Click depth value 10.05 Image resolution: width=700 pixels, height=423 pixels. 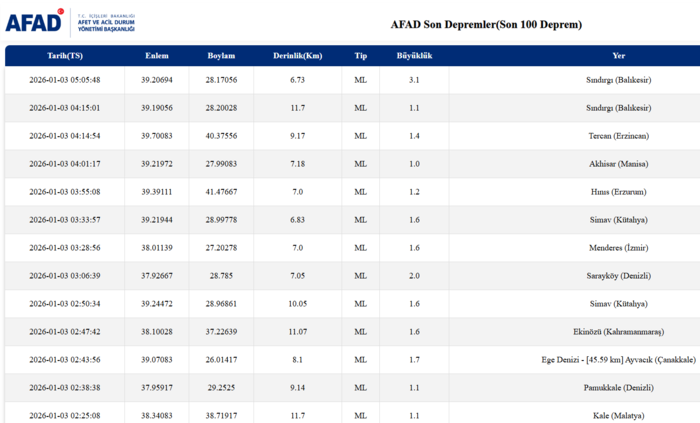pos(297,303)
